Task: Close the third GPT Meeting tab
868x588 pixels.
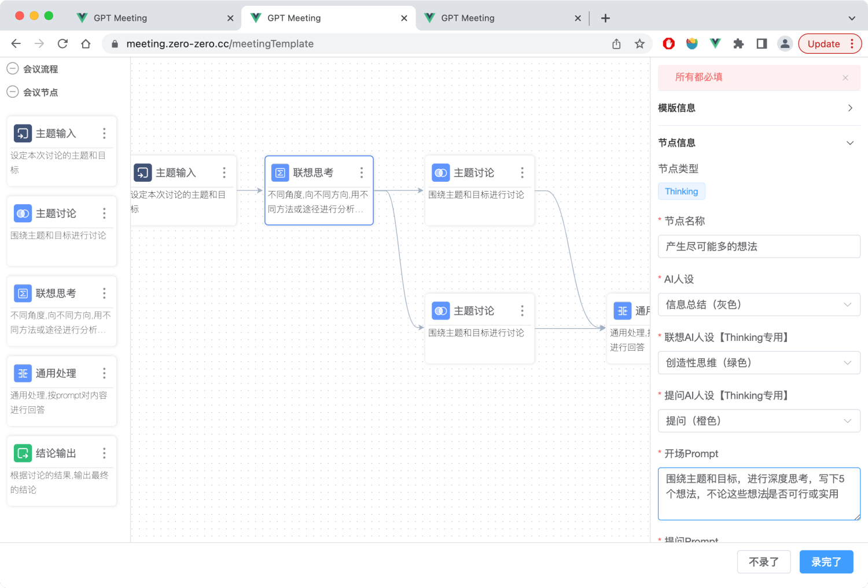Action: 578,18
